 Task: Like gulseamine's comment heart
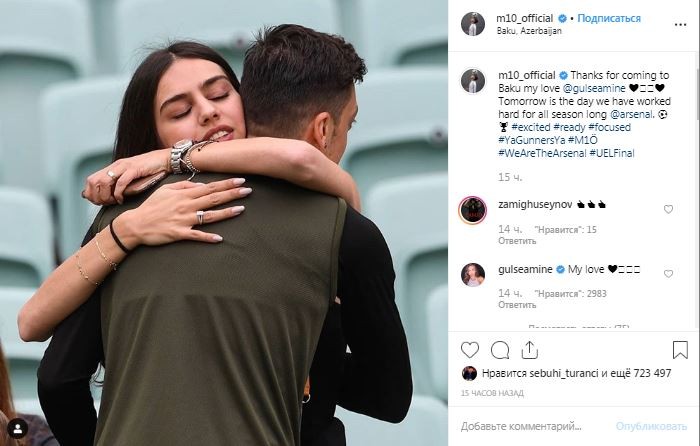668,274
